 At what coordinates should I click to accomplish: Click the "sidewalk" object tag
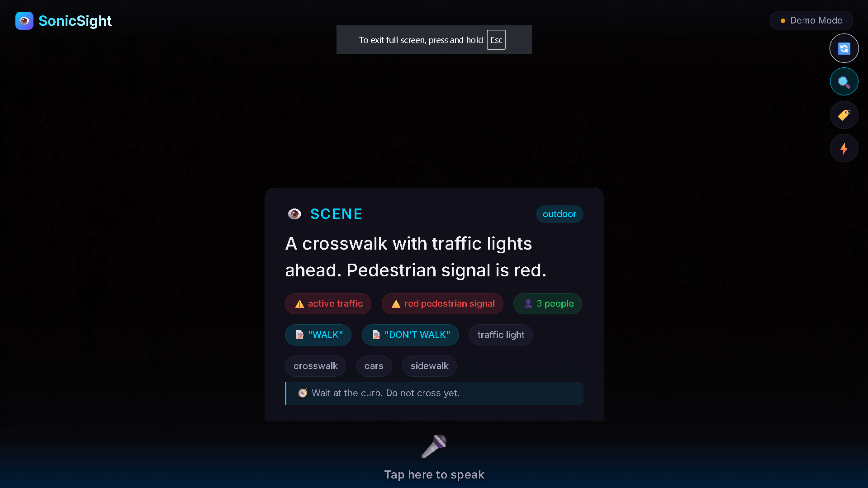point(429,366)
